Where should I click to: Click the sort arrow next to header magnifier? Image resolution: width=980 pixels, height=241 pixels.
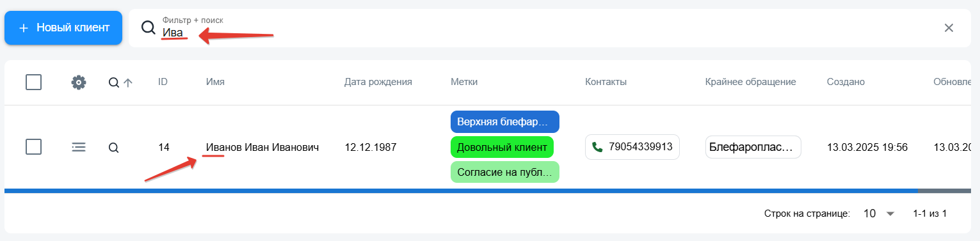click(128, 82)
